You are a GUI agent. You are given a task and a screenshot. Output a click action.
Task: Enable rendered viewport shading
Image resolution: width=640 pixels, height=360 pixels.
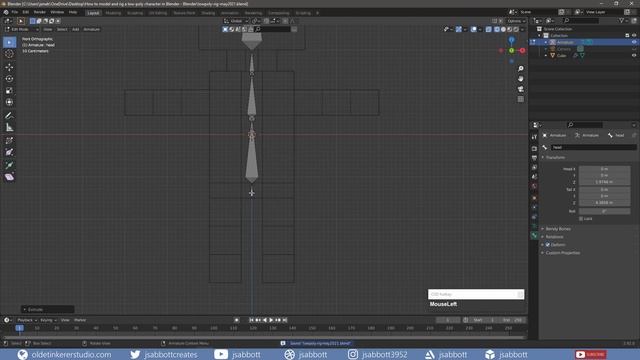[x=516, y=29]
